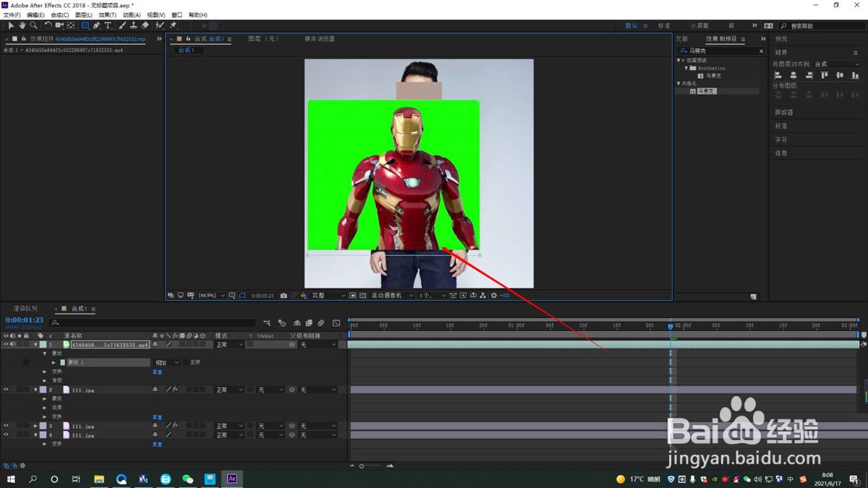This screenshot has height=488, width=868.
Task: Select the Pen tool
Action: click(x=97, y=25)
